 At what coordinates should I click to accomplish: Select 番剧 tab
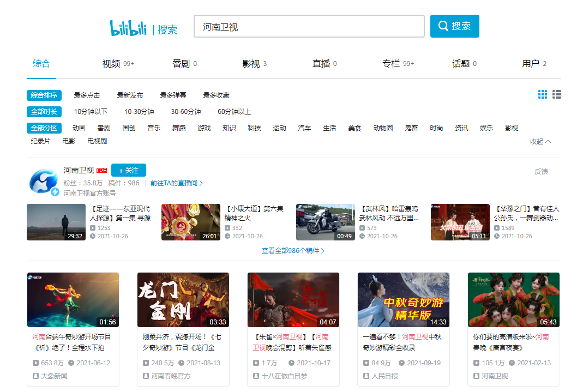[x=184, y=64]
